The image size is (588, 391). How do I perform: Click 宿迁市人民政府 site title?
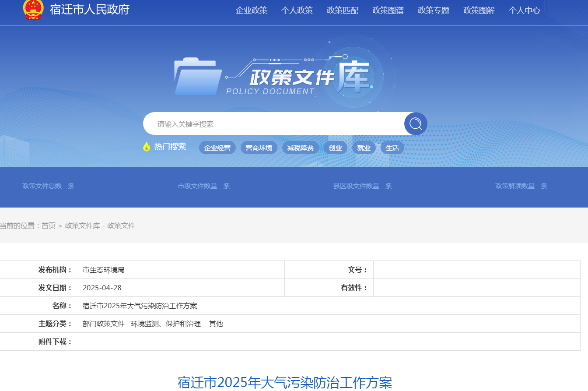(90, 10)
